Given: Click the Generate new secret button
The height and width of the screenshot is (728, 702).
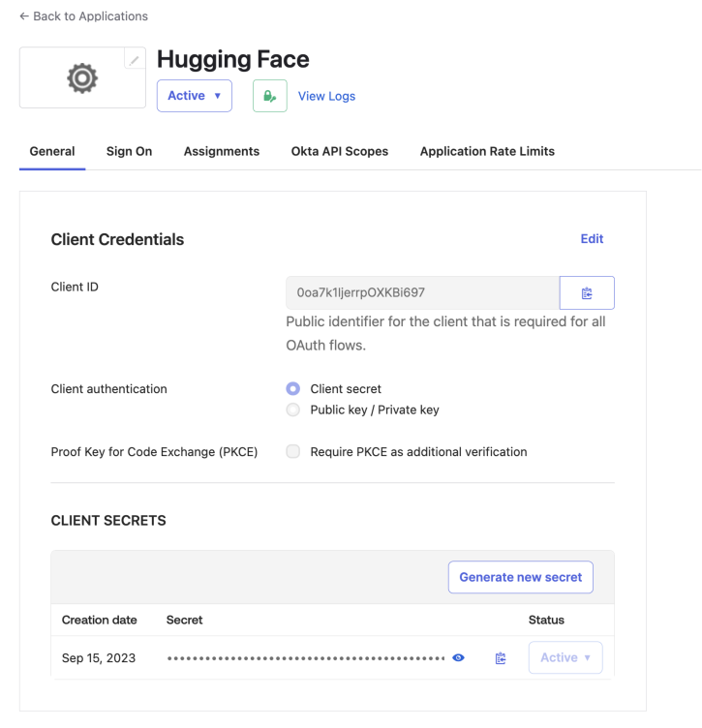Looking at the screenshot, I should click(520, 577).
